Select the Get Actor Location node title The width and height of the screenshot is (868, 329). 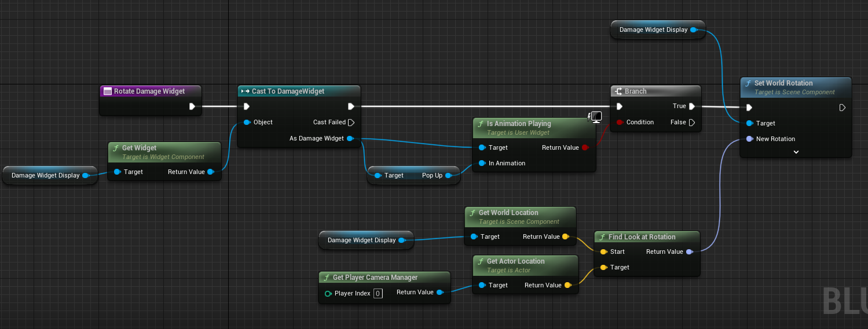pyautogui.click(x=515, y=261)
